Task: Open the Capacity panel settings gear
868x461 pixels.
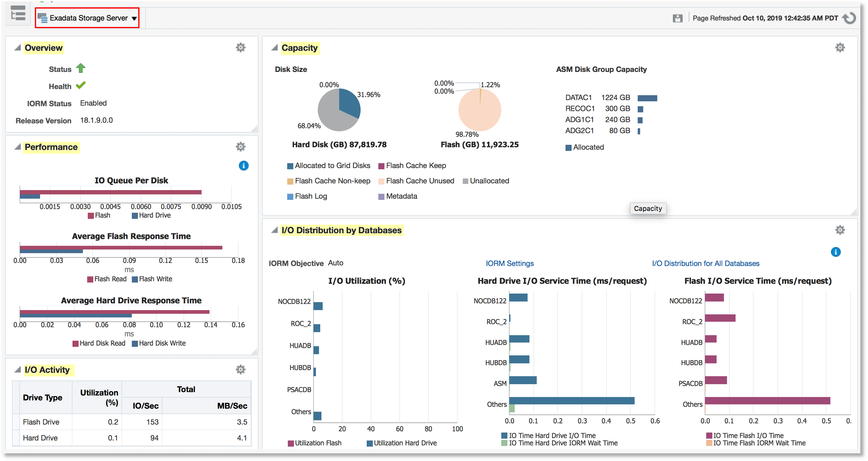Action: [840, 47]
